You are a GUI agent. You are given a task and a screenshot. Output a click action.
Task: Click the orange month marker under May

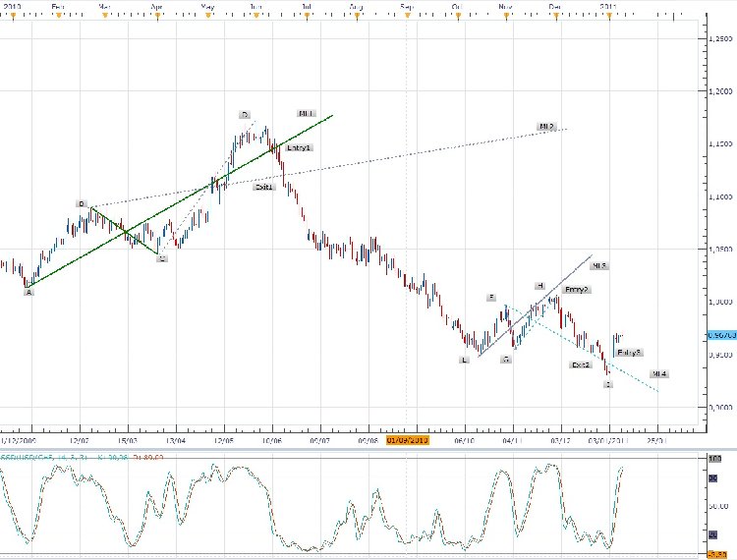[206, 15]
